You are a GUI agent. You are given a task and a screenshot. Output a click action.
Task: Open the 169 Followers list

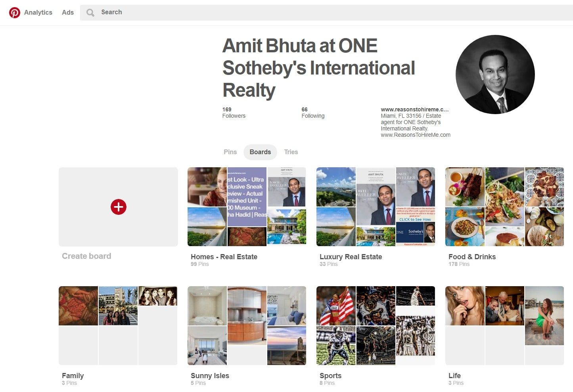[x=234, y=113]
